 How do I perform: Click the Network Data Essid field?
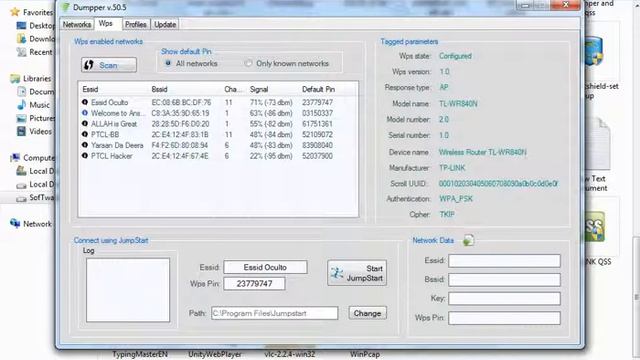pyautogui.click(x=504, y=261)
